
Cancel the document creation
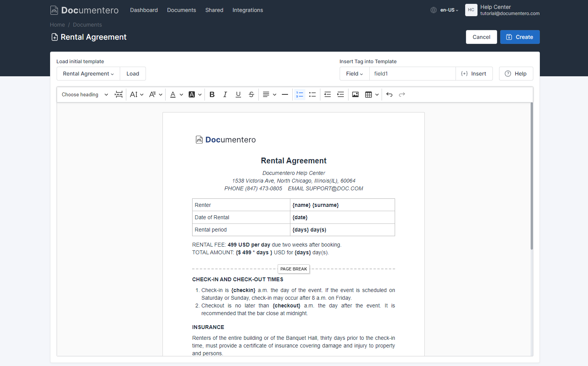481,37
